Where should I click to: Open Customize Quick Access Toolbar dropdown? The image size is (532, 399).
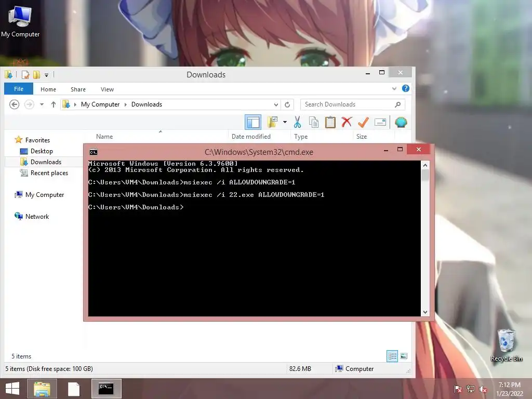point(46,75)
